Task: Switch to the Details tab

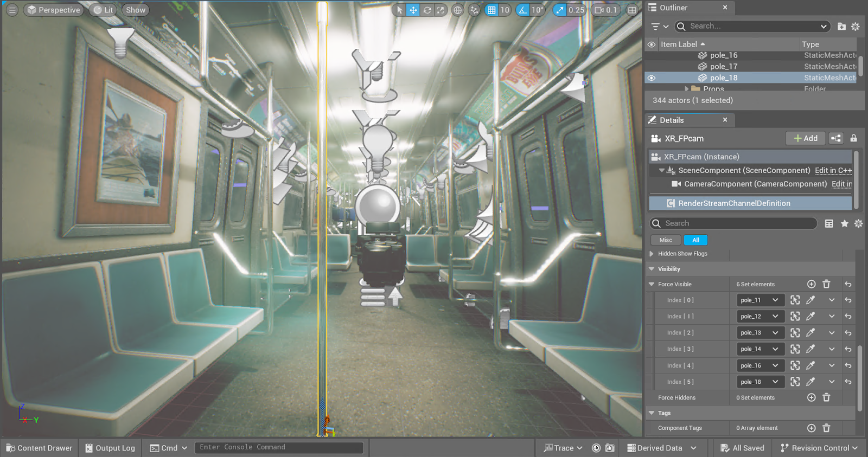Action: (x=672, y=120)
